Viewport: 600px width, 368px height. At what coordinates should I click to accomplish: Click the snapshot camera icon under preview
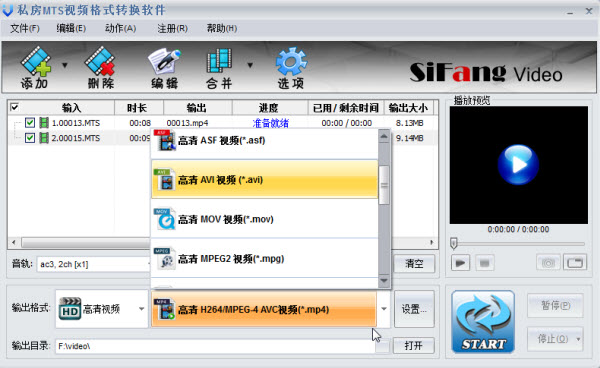tap(548, 263)
